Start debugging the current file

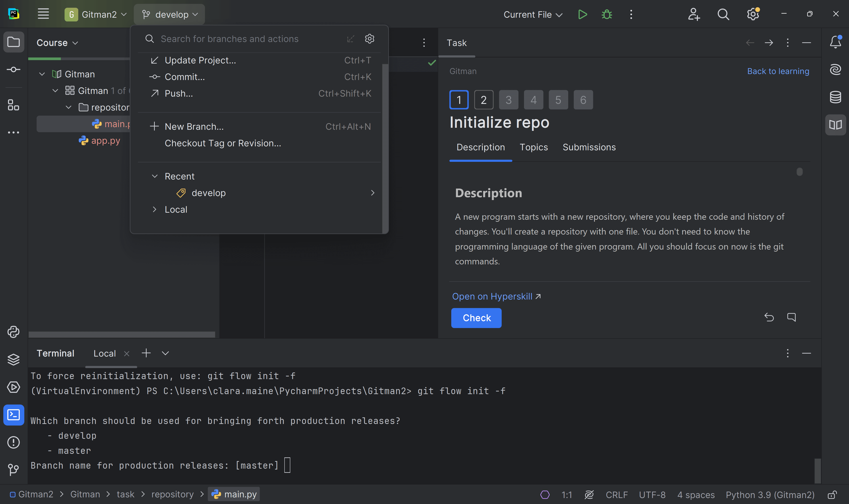coord(606,14)
